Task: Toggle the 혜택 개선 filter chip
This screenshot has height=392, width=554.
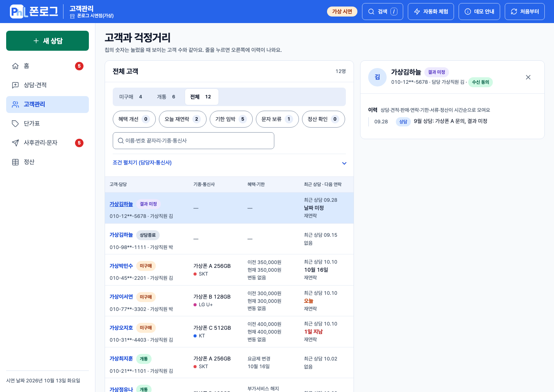Action: (134, 119)
